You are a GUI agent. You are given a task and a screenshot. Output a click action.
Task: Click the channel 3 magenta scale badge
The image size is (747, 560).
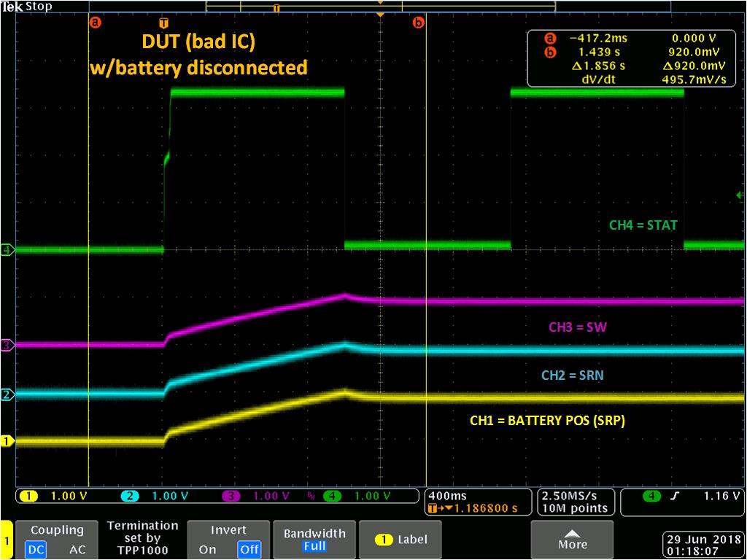(x=232, y=496)
